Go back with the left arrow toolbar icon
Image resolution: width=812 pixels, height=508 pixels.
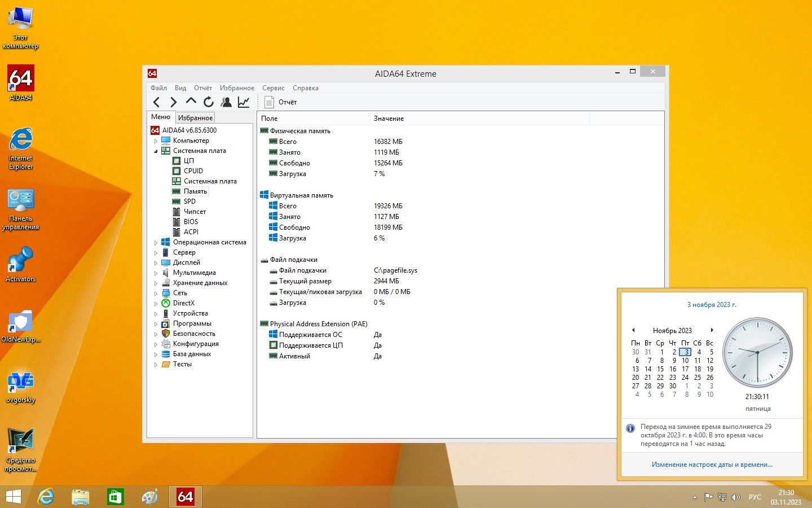pyautogui.click(x=157, y=102)
